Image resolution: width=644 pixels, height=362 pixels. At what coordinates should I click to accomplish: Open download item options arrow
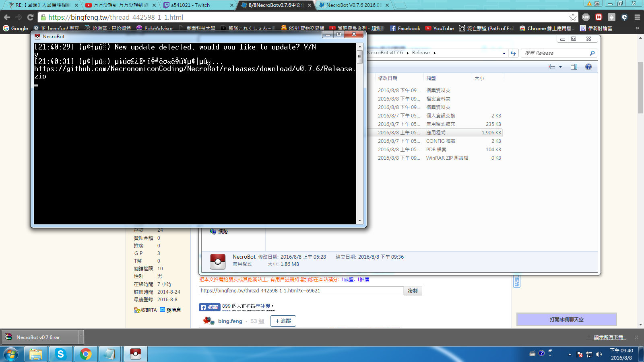pyautogui.click(x=81, y=337)
